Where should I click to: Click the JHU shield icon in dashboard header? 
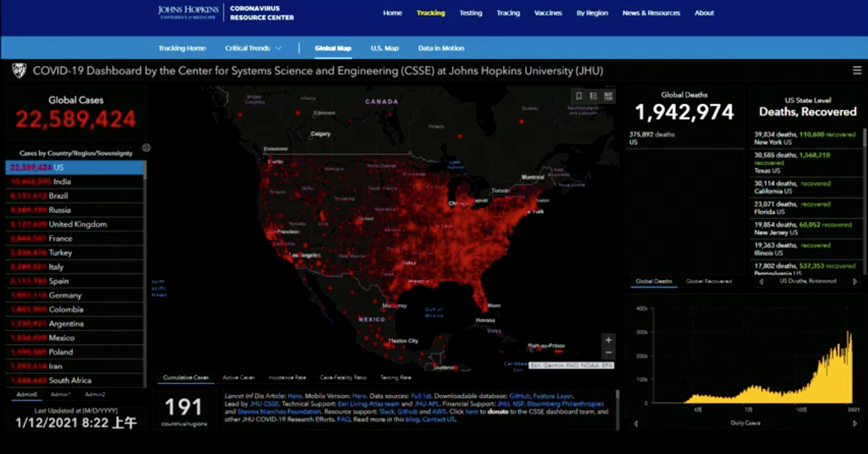point(19,71)
